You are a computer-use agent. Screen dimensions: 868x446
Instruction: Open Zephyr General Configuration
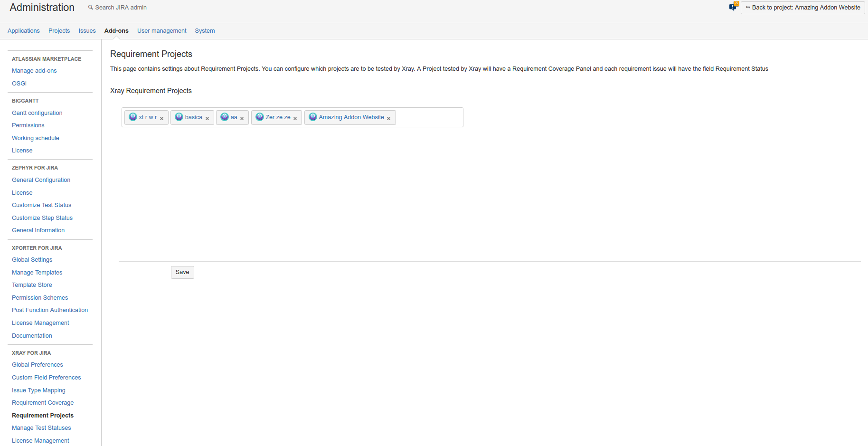click(x=41, y=180)
